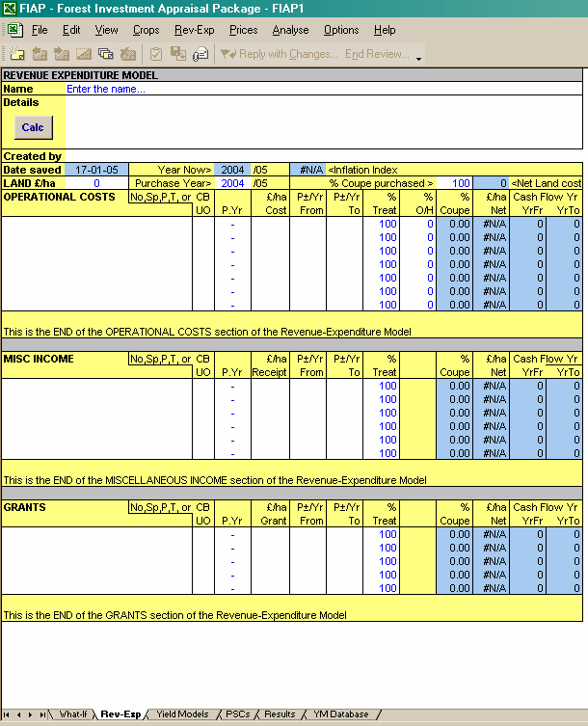Click the % Coupe purchased value 100
588x726 pixels.
(460, 183)
